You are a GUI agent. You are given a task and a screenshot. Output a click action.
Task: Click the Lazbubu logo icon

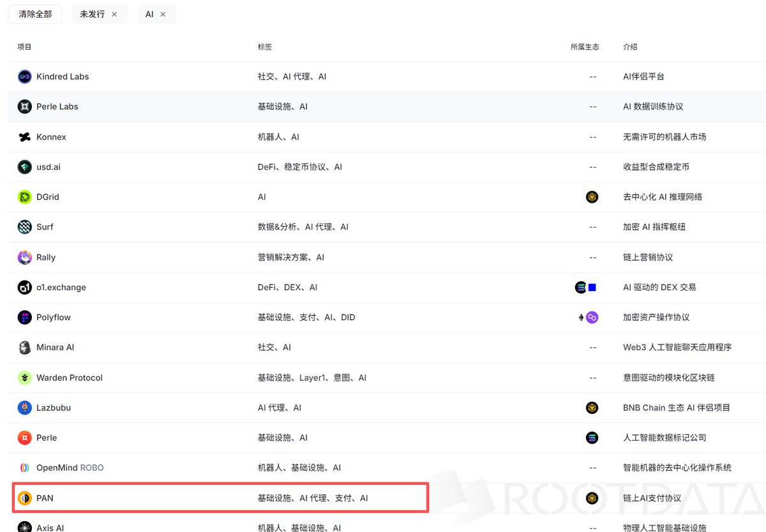pos(24,408)
